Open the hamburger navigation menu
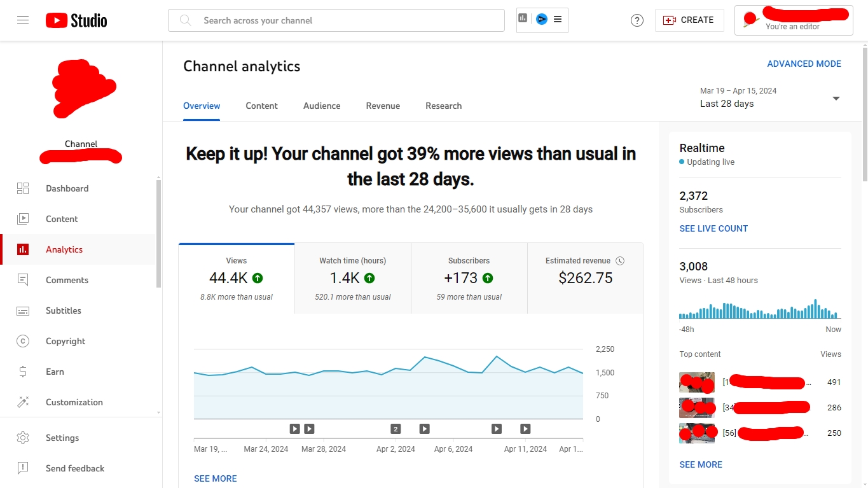 point(23,20)
